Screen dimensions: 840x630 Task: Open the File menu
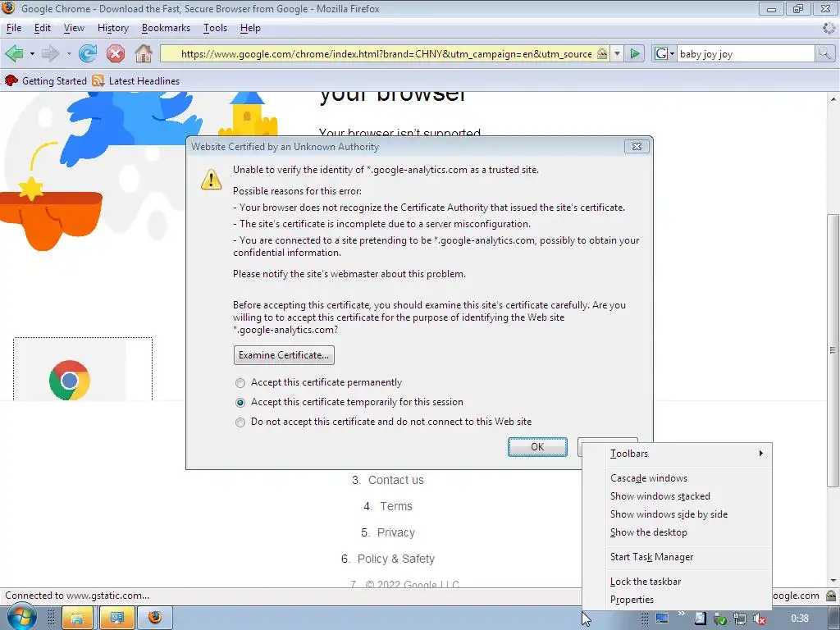[14, 28]
